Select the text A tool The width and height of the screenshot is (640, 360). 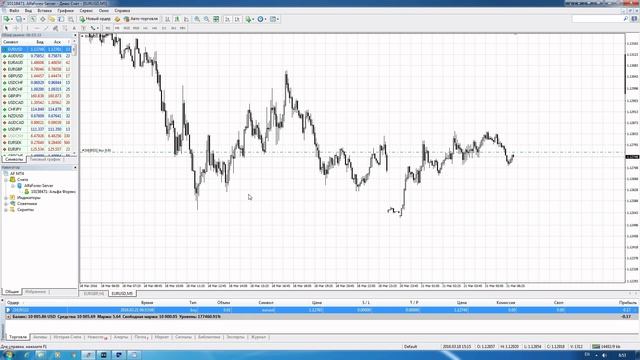74,28
